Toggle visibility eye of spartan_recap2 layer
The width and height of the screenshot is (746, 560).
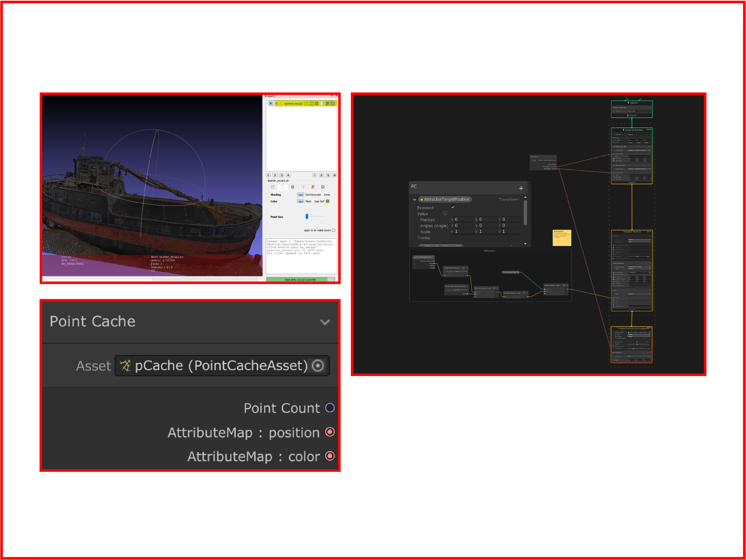(271, 104)
